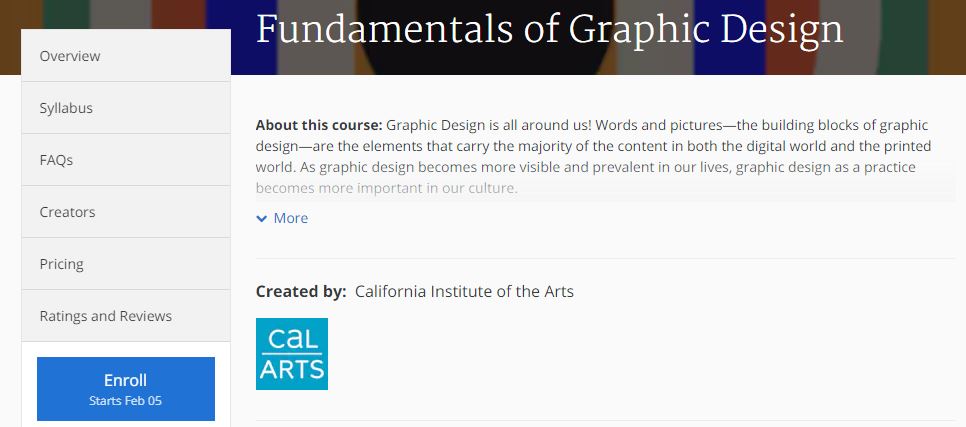966x427 pixels.
Task: Click the CalArts logo image
Action: coord(291,354)
